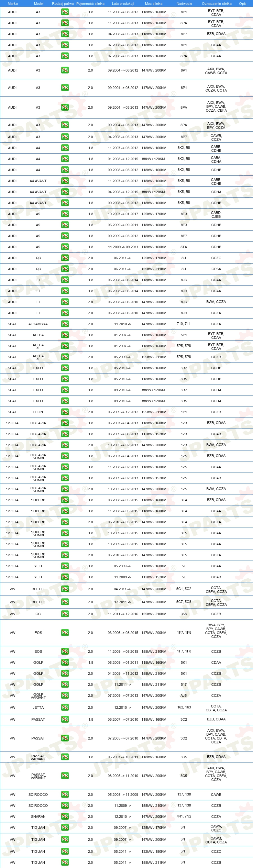Click fuel icon in VW PASSAT 3C2 1.8 row
The image size is (253, 868).
65,719
